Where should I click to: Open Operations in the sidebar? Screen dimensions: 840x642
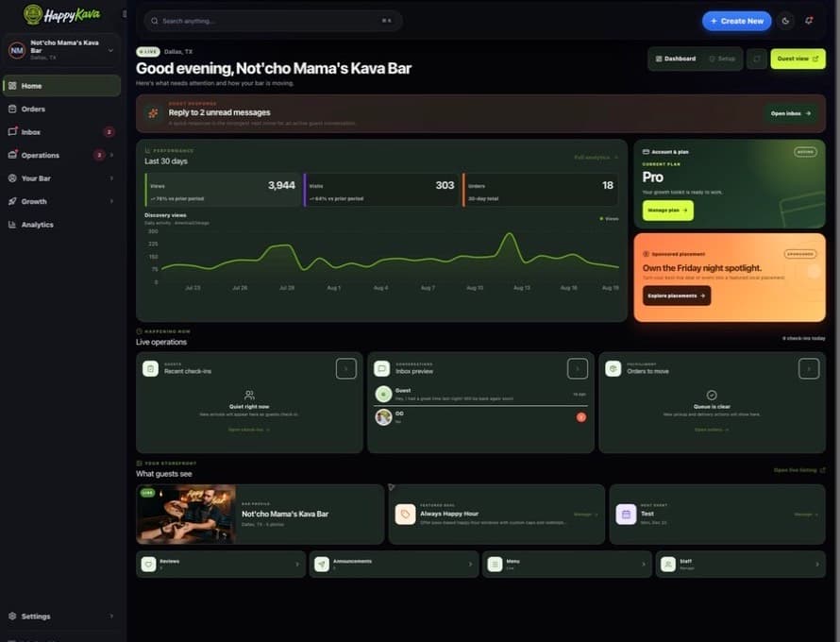click(61, 155)
